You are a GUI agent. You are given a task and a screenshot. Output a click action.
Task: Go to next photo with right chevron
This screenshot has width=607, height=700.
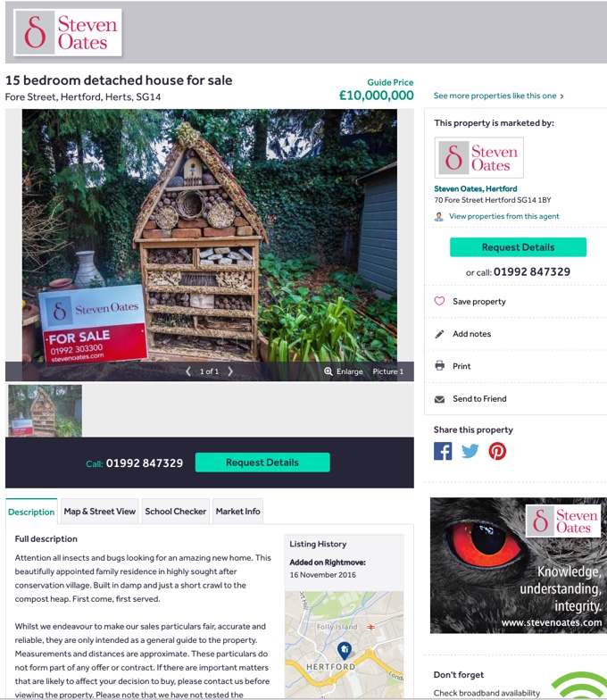point(230,371)
